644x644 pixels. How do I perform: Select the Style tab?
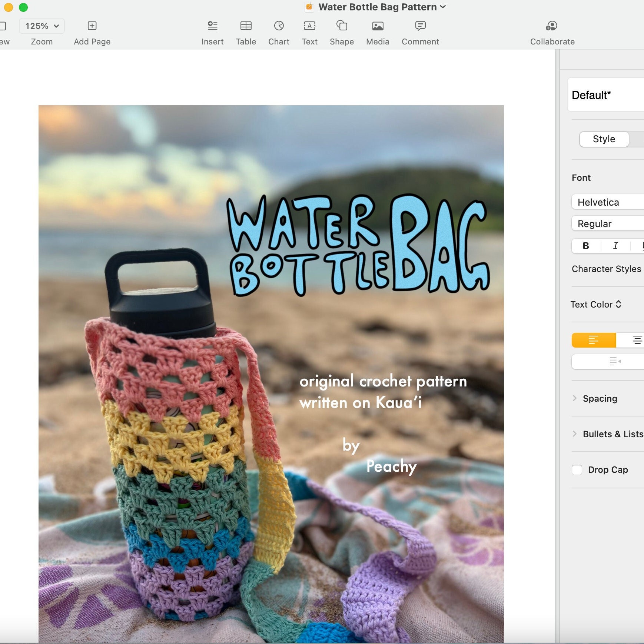tap(604, 139)
